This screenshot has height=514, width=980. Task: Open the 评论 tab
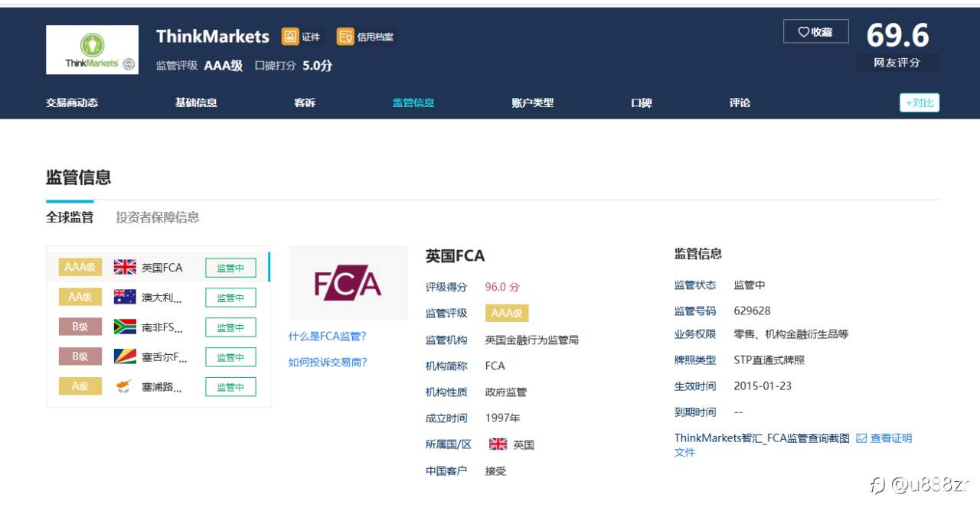pyautogui.click(x=740, y=102)
